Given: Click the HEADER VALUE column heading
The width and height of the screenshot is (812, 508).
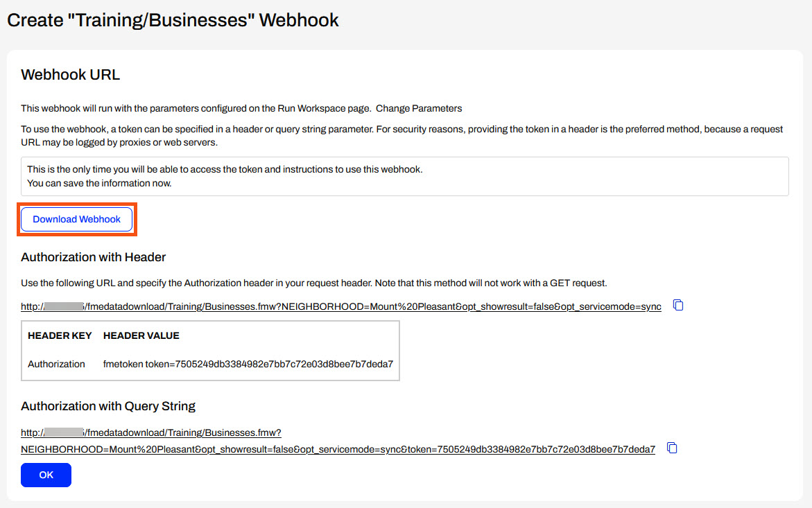Looking at the screenshot, I should (141, 335).
